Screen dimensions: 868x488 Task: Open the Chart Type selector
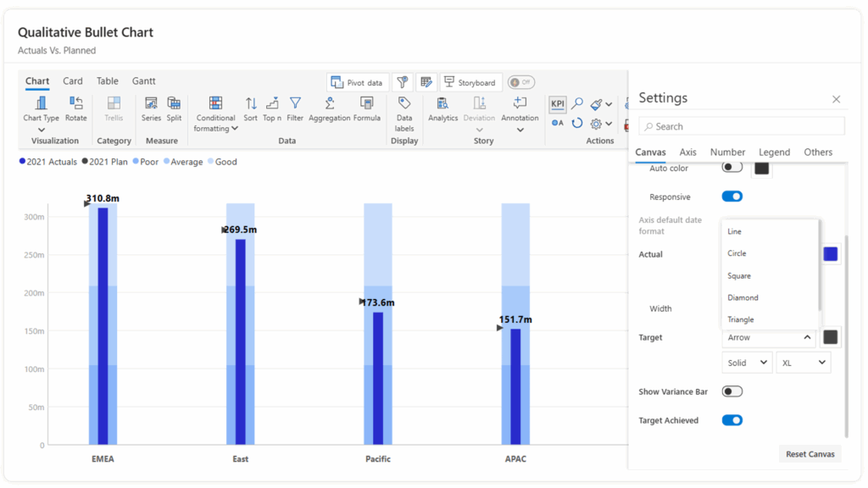pos(41,109)
